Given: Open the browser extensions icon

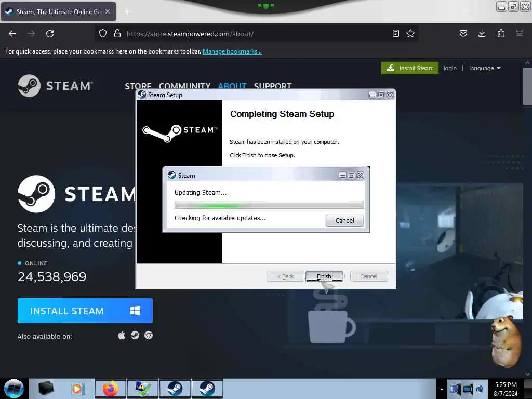Looking at the screenshot, I should [x=501, y=33].
